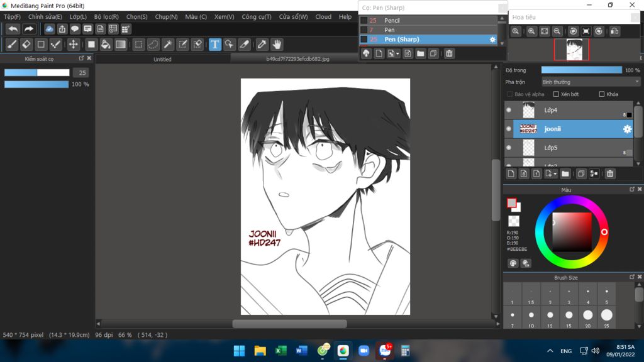
Task: Zoom in using navigator magnifier plus
Action: pos(531,31)
